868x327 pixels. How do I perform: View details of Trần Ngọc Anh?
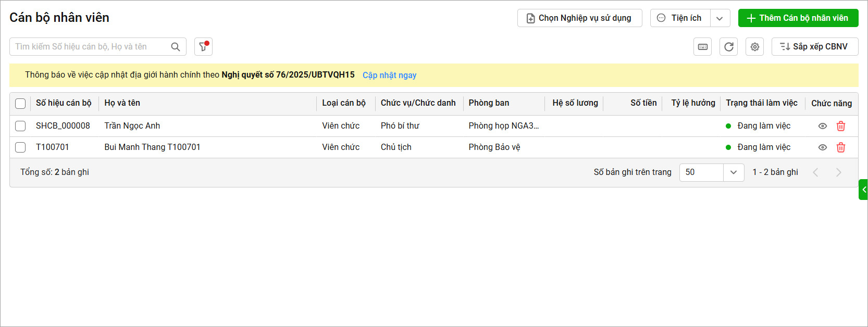(823, 126)
